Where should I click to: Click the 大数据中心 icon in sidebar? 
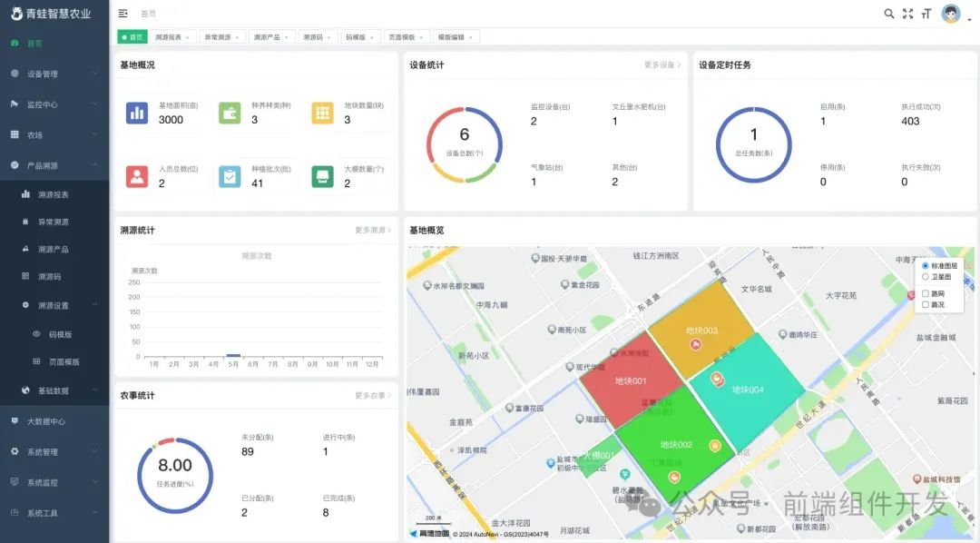15,421
